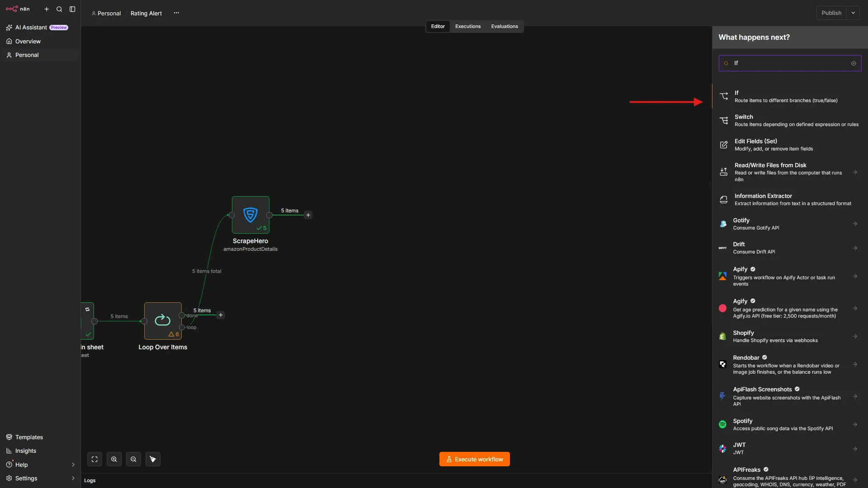Expand the Help submenu
Viewport: 868px width, 488px height.
point(73,465)
